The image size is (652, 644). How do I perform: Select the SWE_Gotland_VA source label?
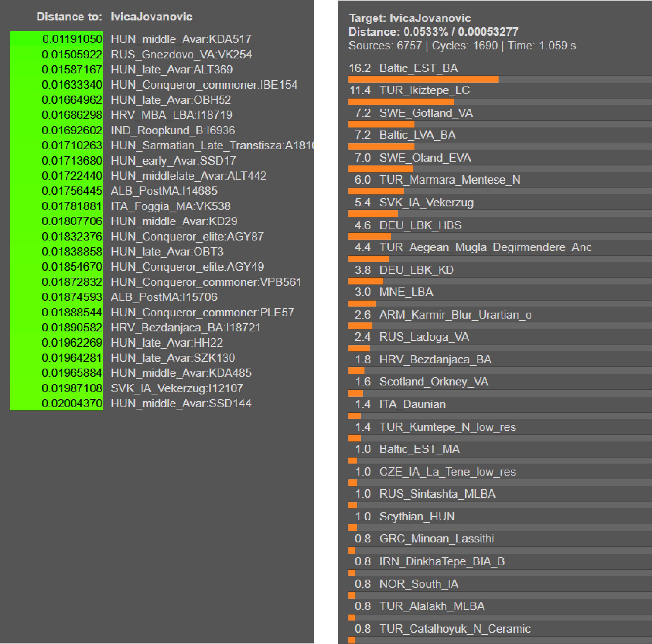pyautogui.click(x=426, y=113)
